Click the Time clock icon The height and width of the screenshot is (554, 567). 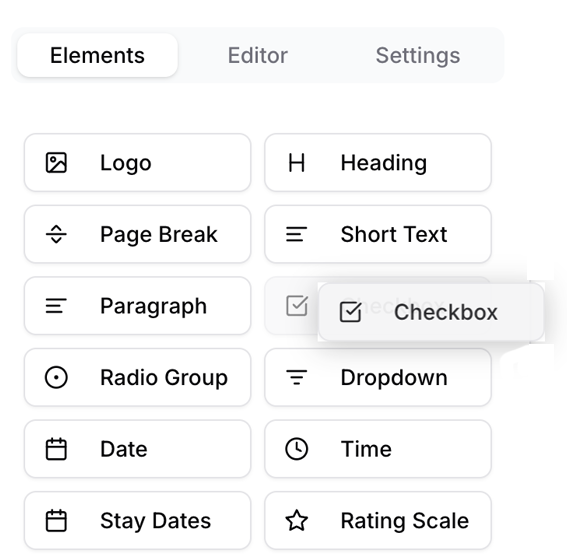[x=297, y=449]
